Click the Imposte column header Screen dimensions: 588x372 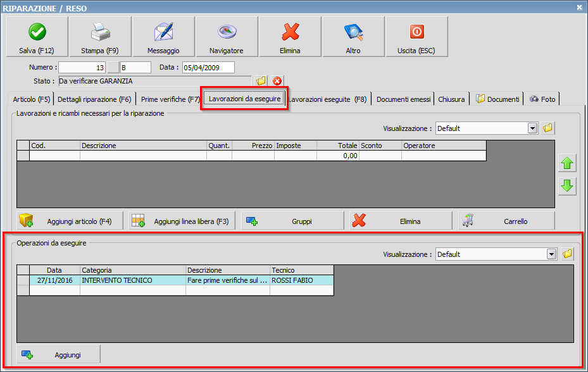[x=296, y=146]
